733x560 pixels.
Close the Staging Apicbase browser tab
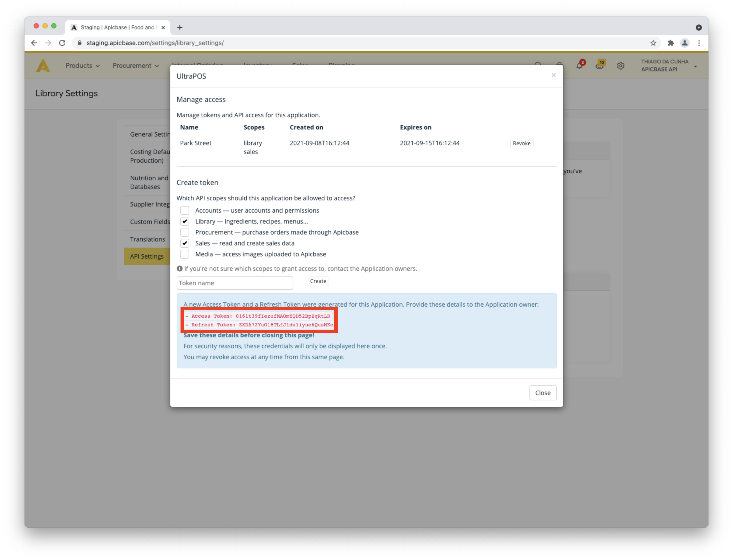[x=163, y=27]
